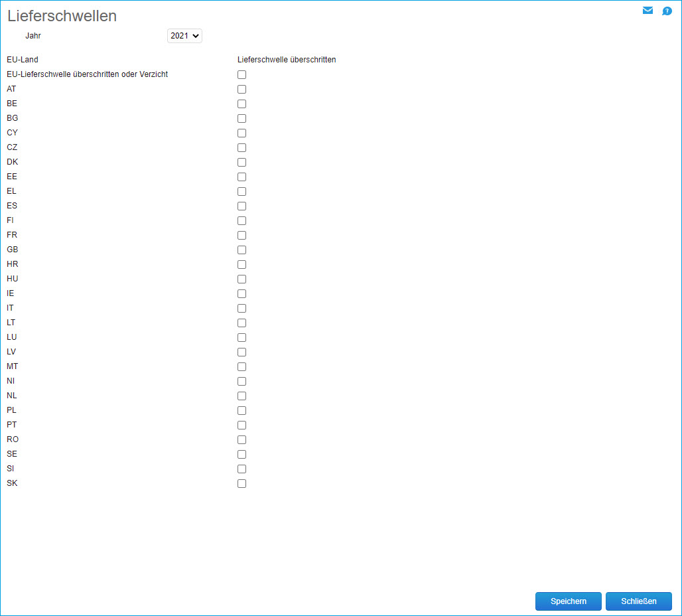Click the EL country label
The height and width of the screenshot is (616, 682).
tap(11, 191)
